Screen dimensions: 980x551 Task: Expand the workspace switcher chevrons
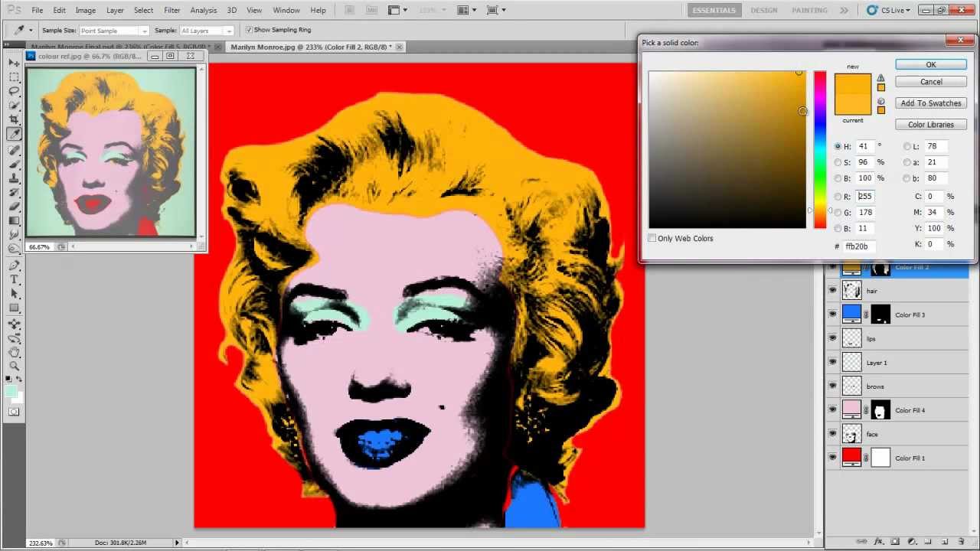pyautogui.click(x=844, y=10)
